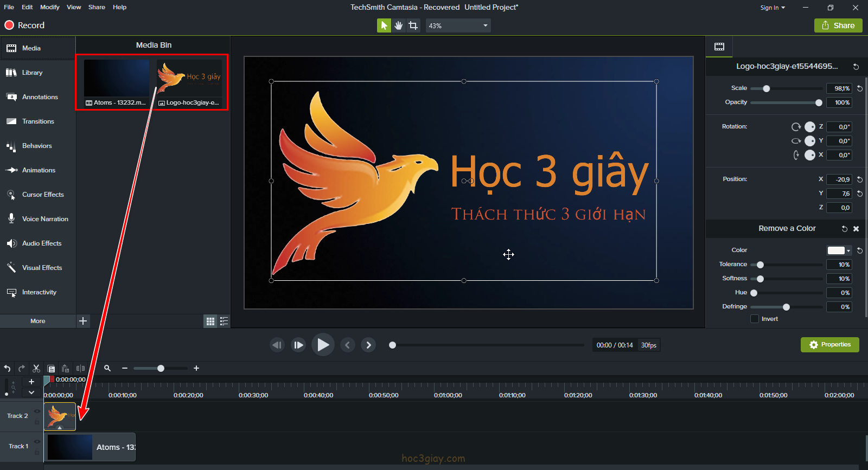The image size is (868, 470).
Task: Undo the last timeline action
Action: click(x=7, y=368)
